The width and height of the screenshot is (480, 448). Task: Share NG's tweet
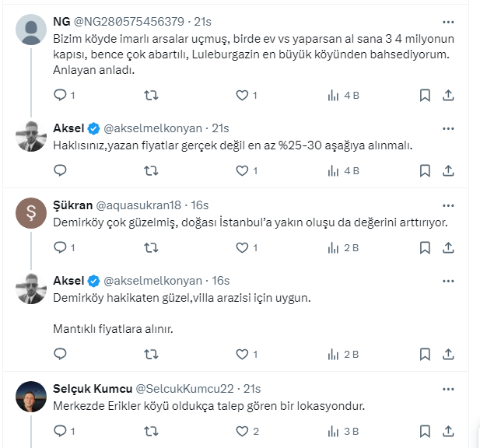[x=448, y=96]
